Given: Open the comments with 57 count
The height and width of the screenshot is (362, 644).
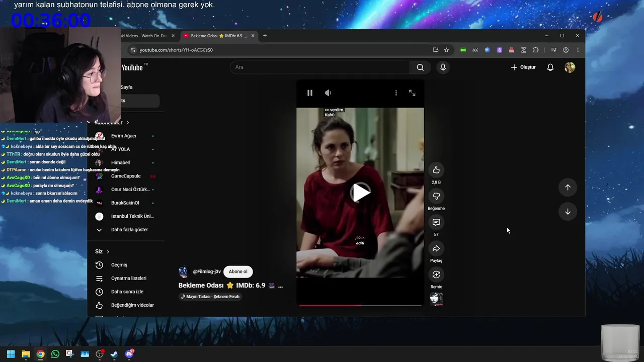Looking at the screenshot, I should tap(436, 222).
